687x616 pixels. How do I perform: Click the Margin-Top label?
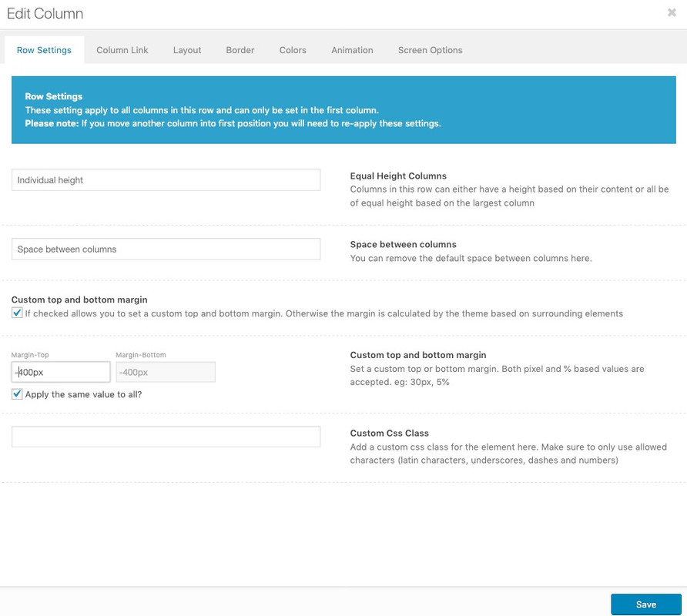[x=30, y=355]
